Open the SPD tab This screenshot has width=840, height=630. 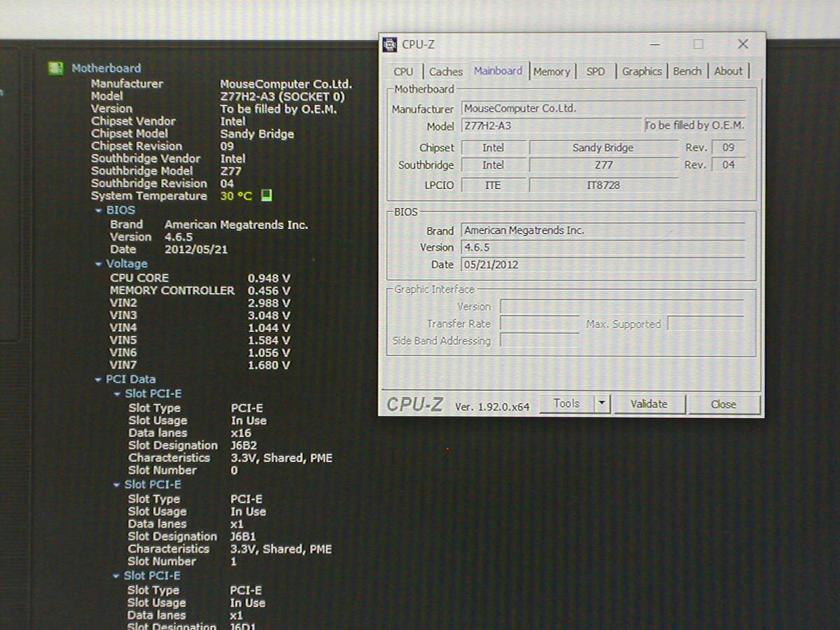click(x=596, y=71)
